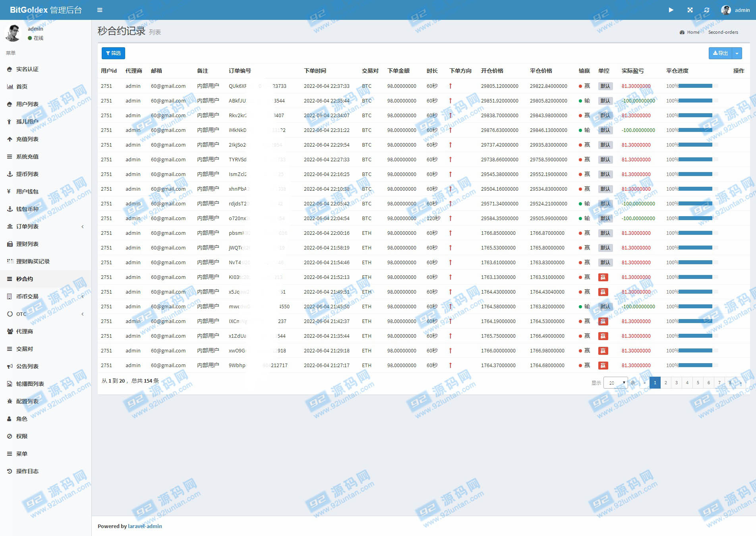Jump to page 8 in the pagination

coord(730,383)
